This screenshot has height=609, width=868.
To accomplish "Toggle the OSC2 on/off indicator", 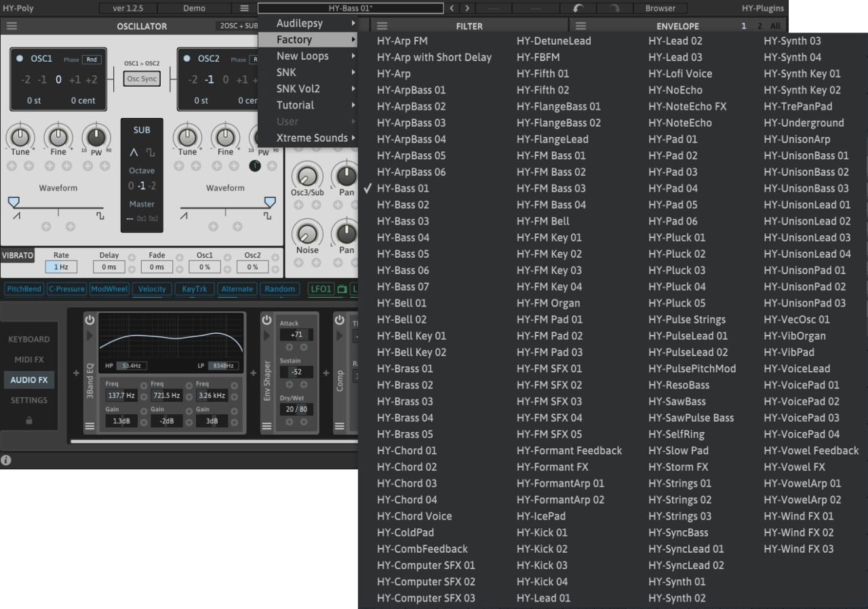I will [x=186, y=59].
